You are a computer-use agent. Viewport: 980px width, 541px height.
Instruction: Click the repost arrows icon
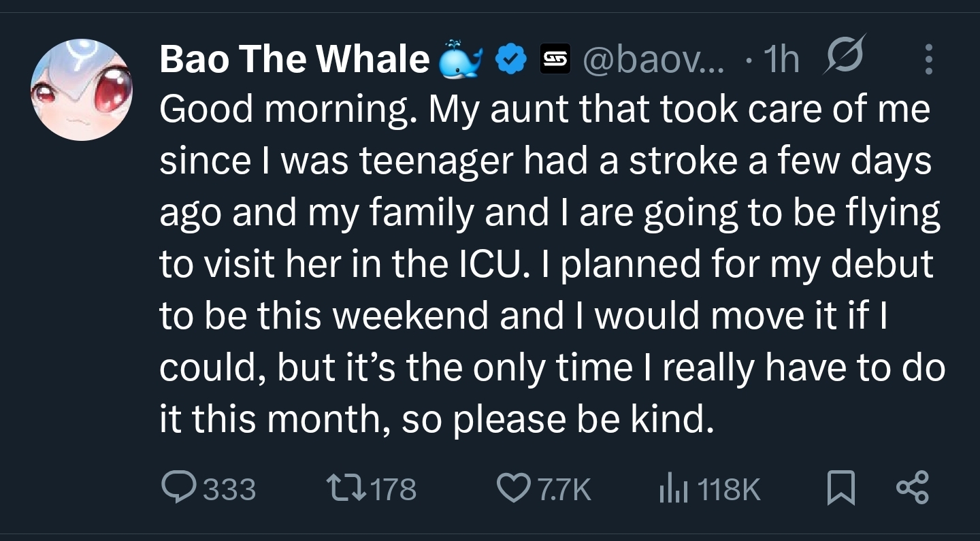pos(344,488)
